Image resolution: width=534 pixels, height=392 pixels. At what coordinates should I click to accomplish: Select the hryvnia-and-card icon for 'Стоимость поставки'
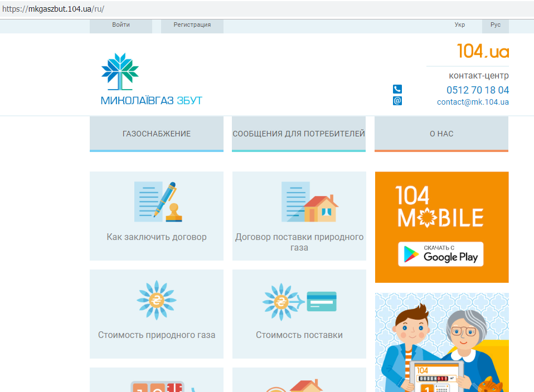[x=299, y=301]
